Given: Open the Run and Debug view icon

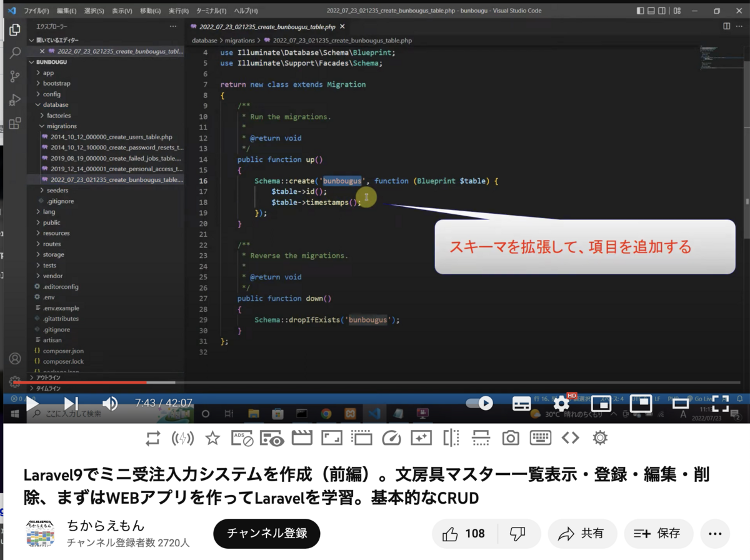Looking at the screenshot, I should tap(14, 100).
